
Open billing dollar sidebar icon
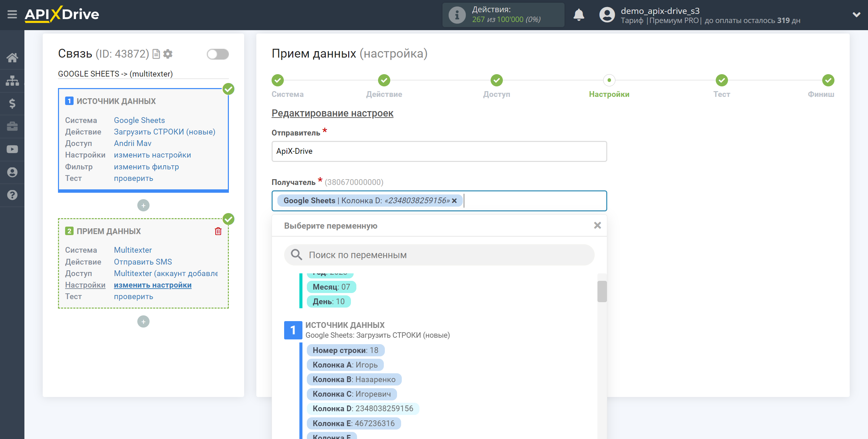coord(12,103)
